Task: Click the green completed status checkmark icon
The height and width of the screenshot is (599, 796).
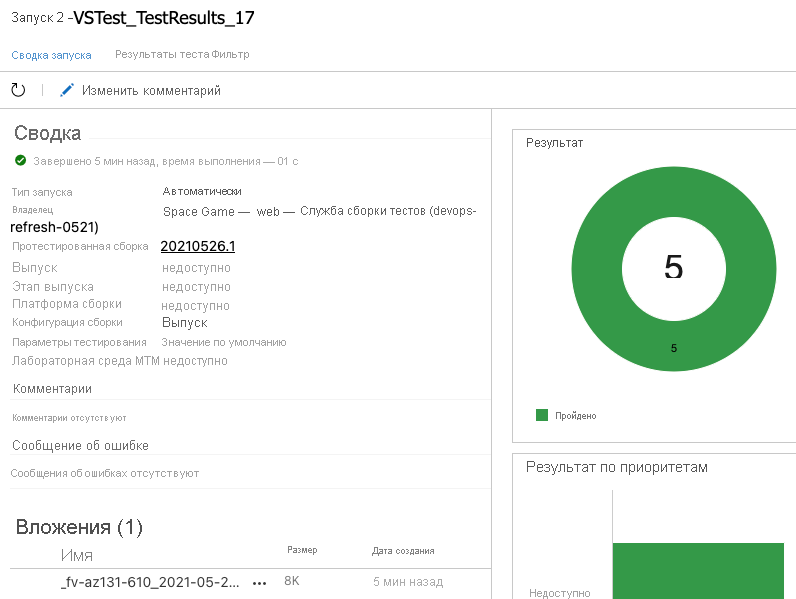Action: click(20, 161)
